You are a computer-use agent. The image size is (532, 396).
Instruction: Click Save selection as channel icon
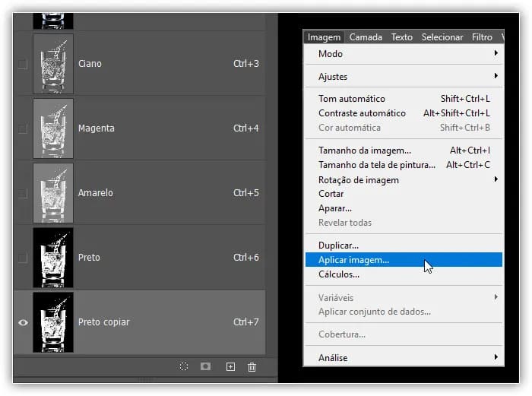[x=205, y=366]
